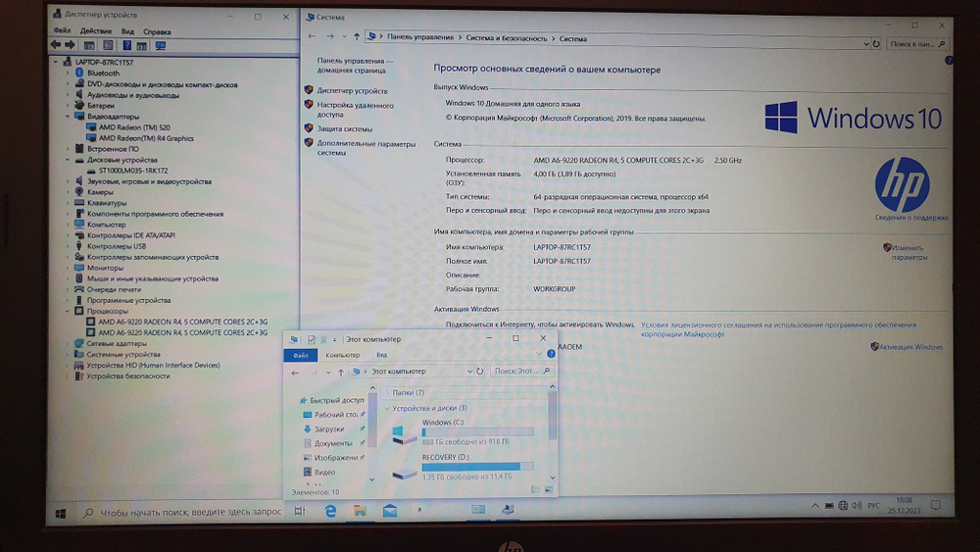Open Дополнительные параметры системы link

point(366,148)
